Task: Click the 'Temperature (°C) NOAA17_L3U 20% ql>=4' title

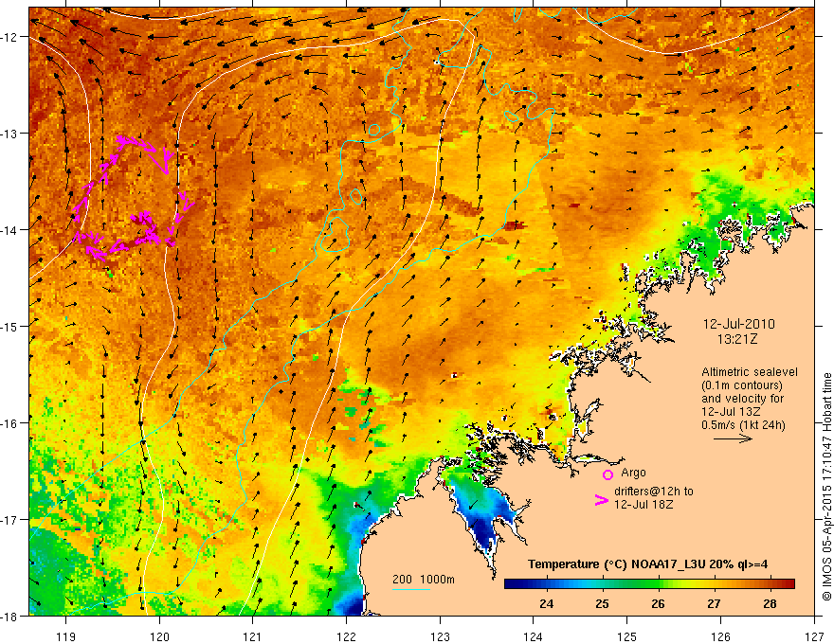Action: pyautogui.click(x=647, y=564)
